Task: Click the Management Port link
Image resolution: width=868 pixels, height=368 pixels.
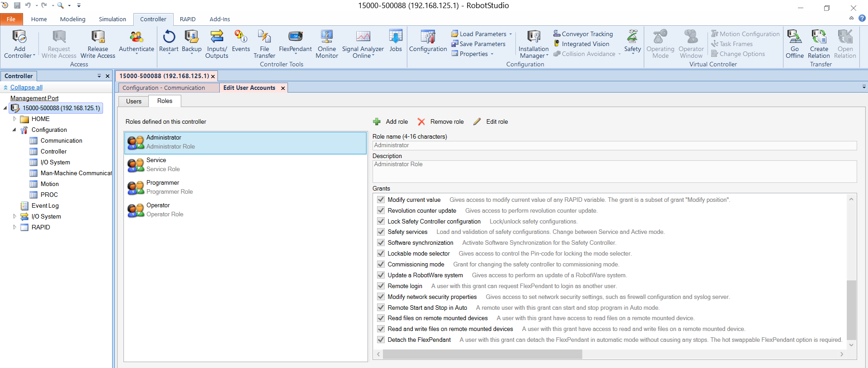Action: [x=34, y=98]
